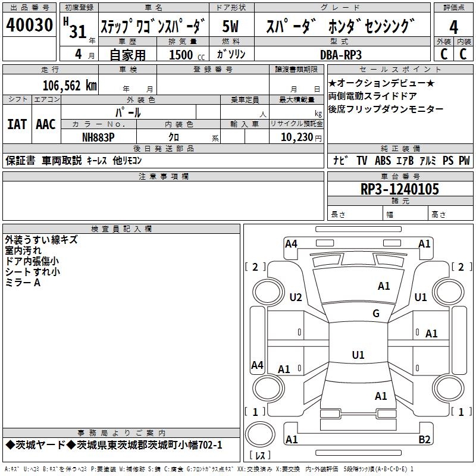Click the displacement 1500 cc field
The image size is (476, 476).
[x=183, y=55]
